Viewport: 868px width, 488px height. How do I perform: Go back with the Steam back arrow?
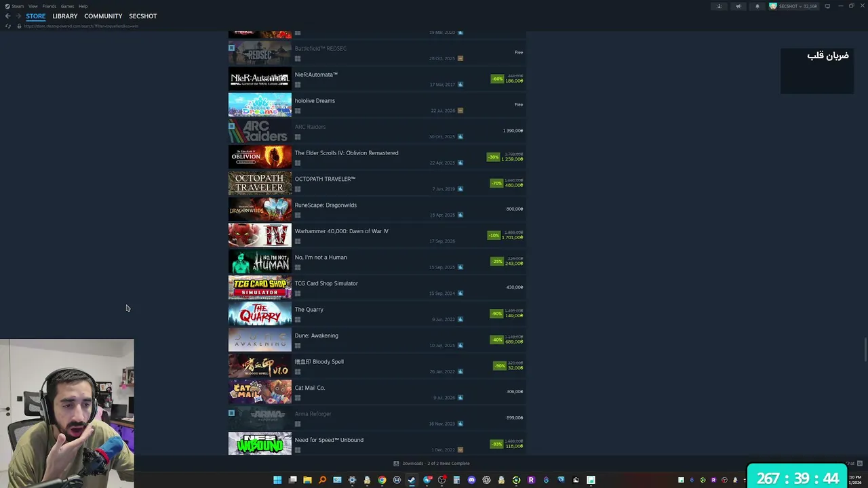[x=8, y=16]
